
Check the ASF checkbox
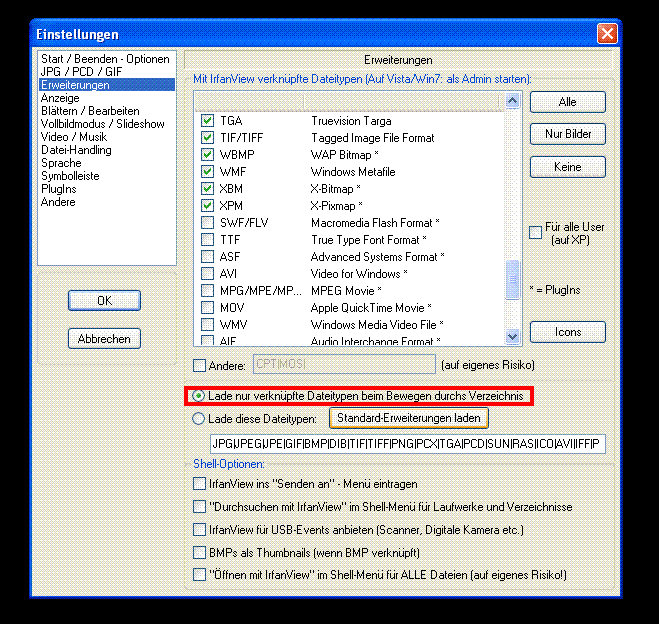(x=207, y=256)
